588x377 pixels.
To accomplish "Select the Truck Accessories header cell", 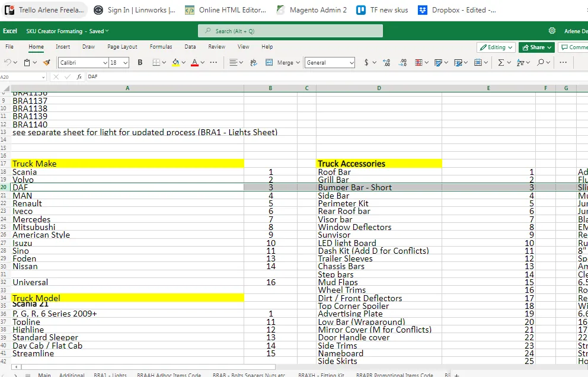I will coord(379,164).
